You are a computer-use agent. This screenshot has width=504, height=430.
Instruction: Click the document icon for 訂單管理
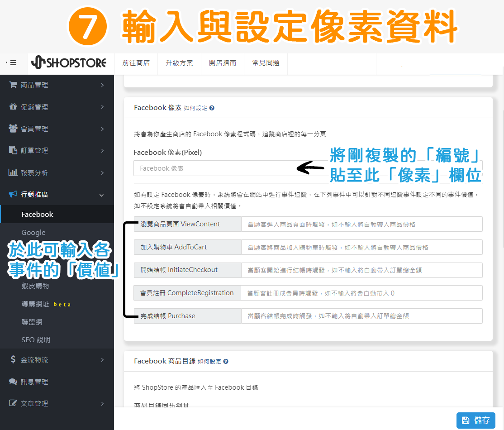pyautogui.click(x=13, y=150)
